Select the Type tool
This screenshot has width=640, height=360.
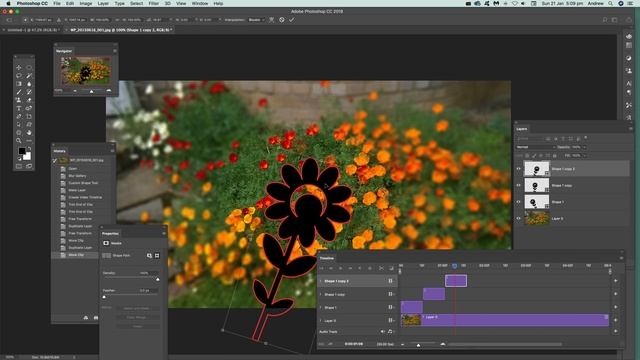pos(19,108)
